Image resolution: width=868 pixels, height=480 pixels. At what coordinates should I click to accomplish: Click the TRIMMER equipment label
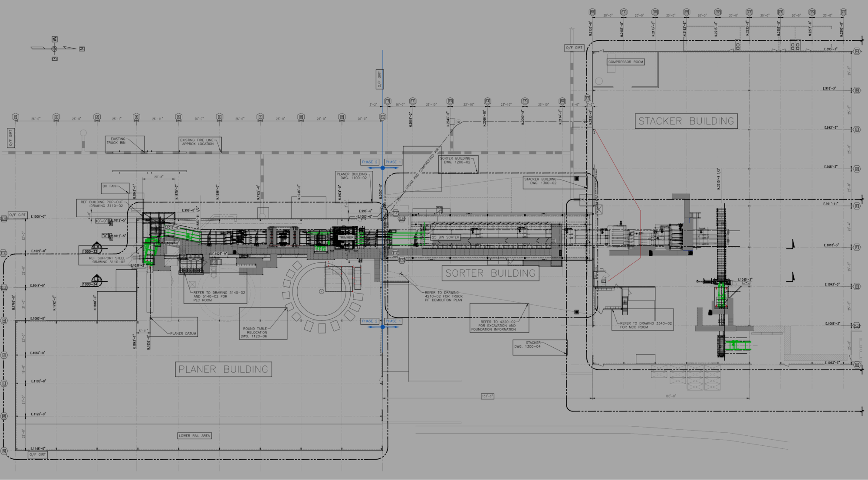(346, 238)
